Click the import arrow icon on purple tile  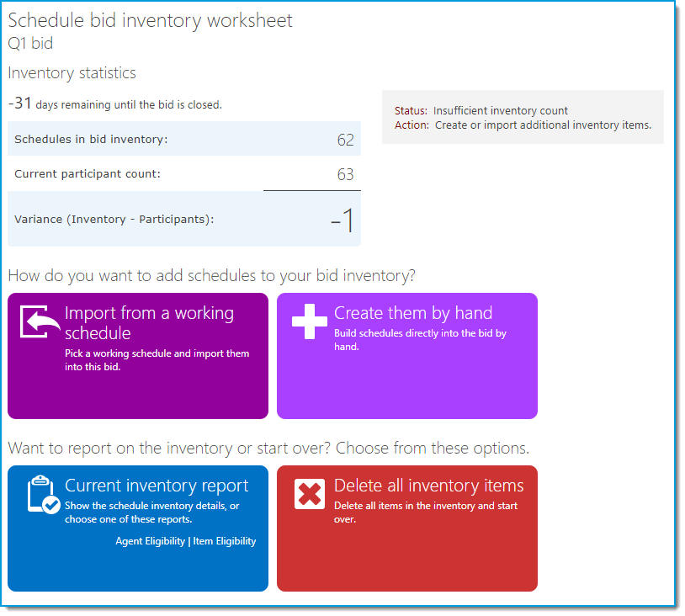pos(40,322)
